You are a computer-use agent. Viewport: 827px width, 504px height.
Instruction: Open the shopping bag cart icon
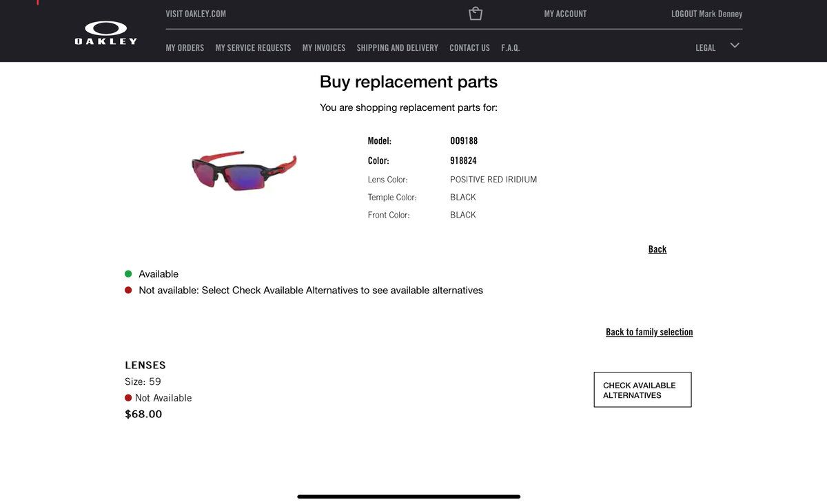[x=476, y=14]
